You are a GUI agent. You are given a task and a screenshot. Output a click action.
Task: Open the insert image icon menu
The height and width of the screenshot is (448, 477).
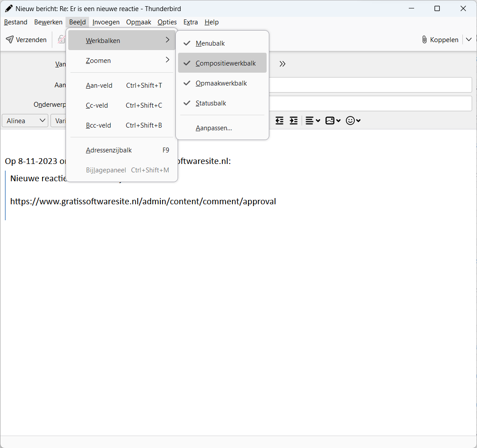(333, 121)
